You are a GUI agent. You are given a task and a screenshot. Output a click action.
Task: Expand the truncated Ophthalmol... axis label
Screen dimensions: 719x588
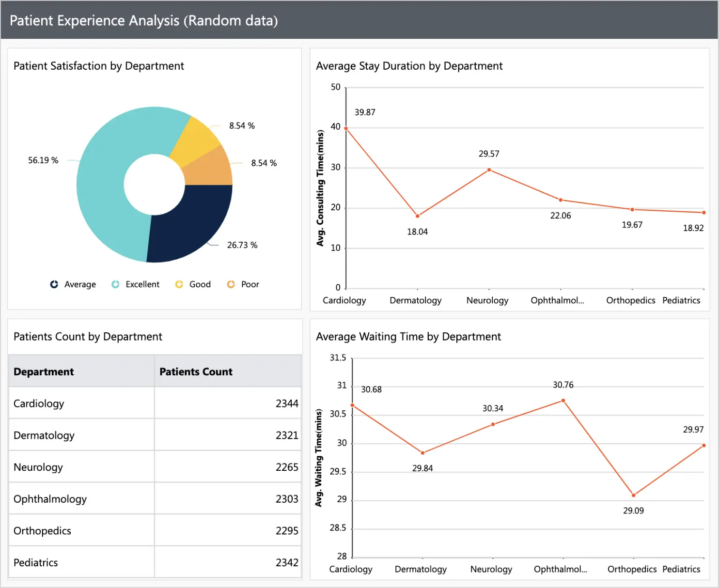558,300
